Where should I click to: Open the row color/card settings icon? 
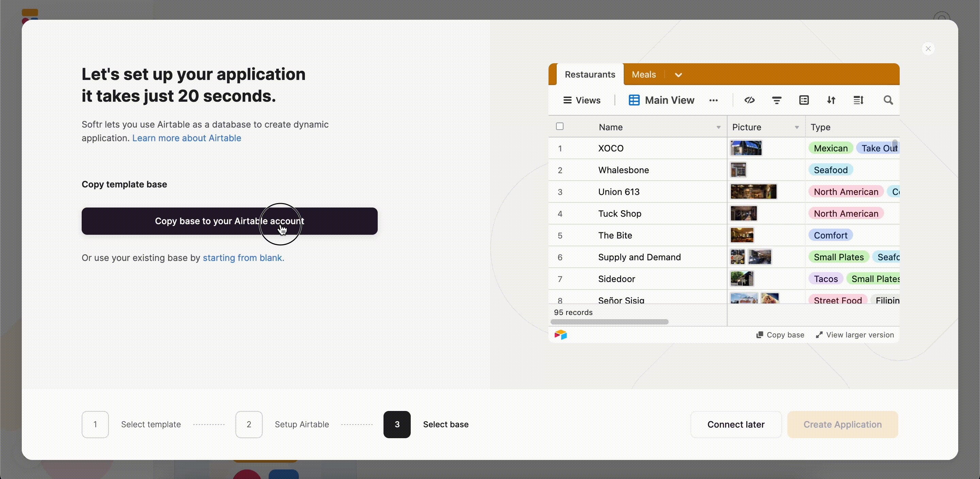pyautogui.click(x=804, y=100)
